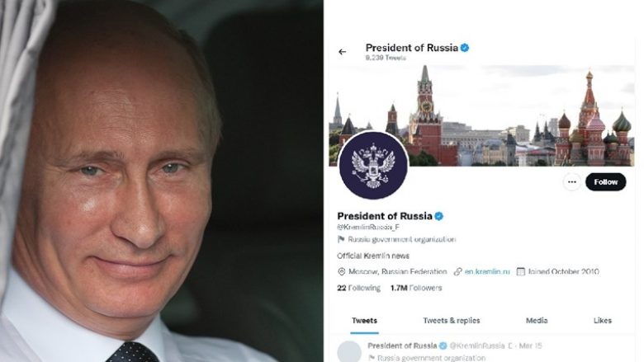644x362 pixels.
Task: Click the back arrow icon
Action: [x=342, y=52]
